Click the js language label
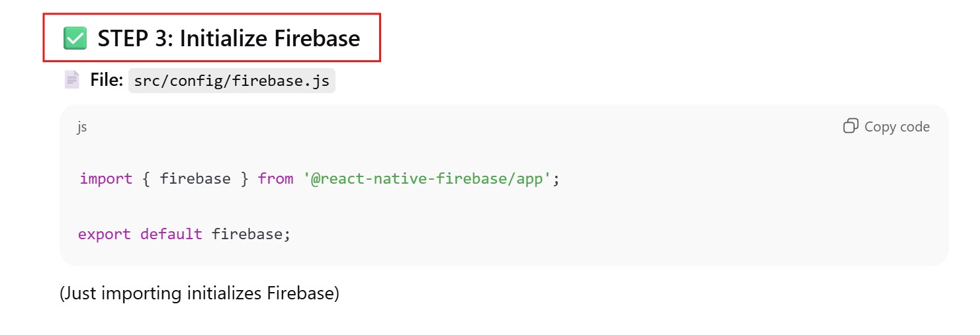Viewport: 980px width, 335px height. click(x=81, y=127)
